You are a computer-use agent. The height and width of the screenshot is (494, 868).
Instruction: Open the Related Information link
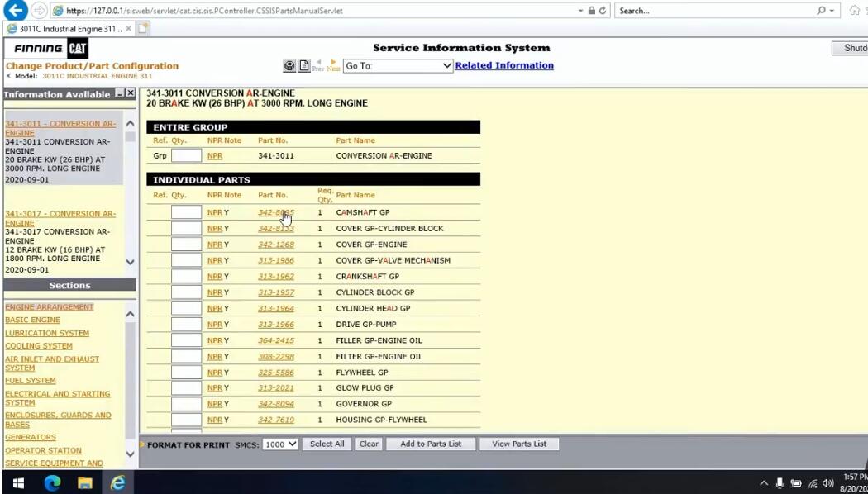point(504,65)
